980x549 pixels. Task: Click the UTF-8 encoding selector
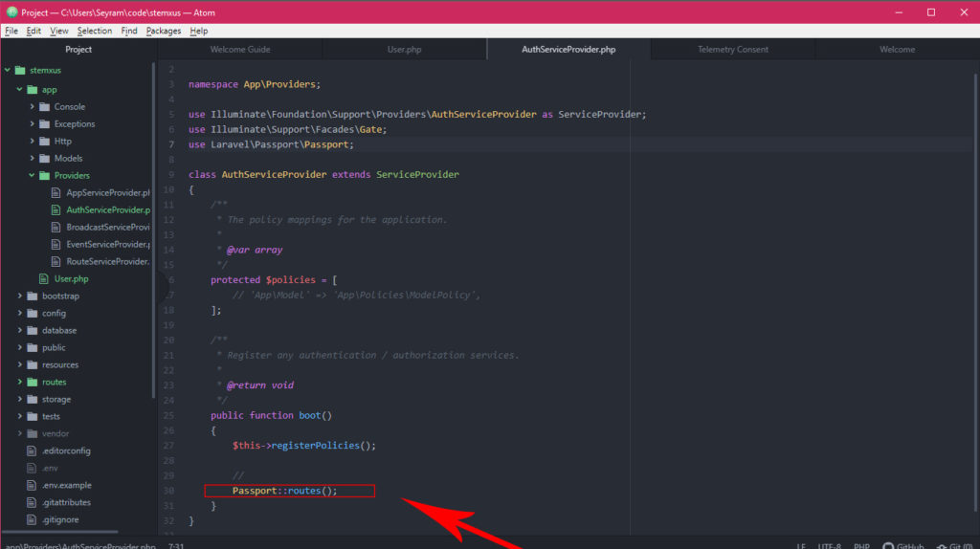[x=828, y=546]
